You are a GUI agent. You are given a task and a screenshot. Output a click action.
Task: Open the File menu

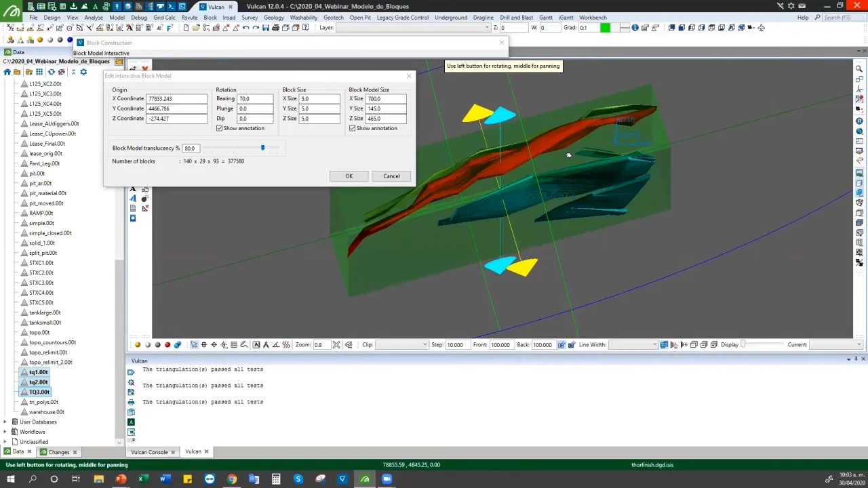tap(33, 18)
